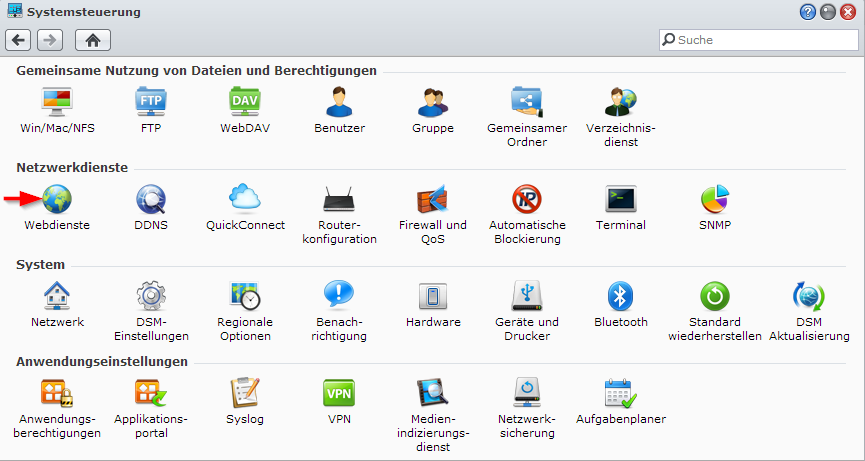Open the Aufgabenplaner calendar icon

coord(621,393)
